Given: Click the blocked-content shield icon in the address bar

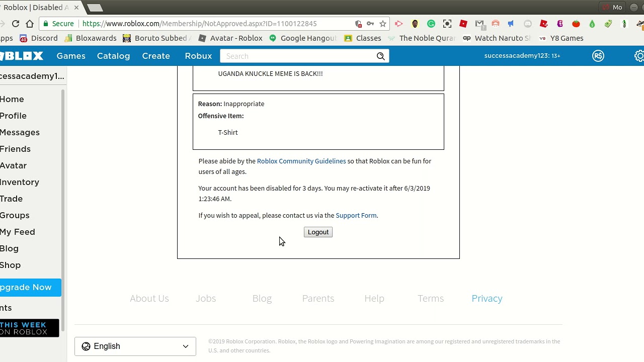Looking at the screenshot, I should [x=358, y=24].
